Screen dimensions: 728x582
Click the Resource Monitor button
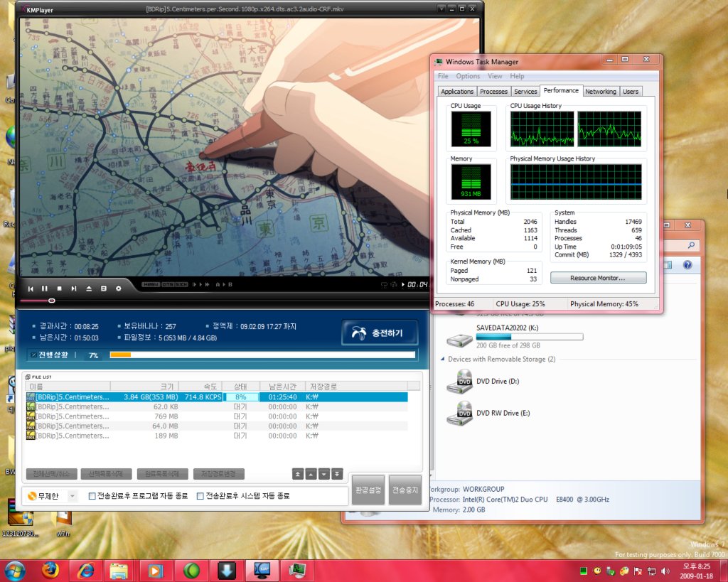click(x=598, y=278)
